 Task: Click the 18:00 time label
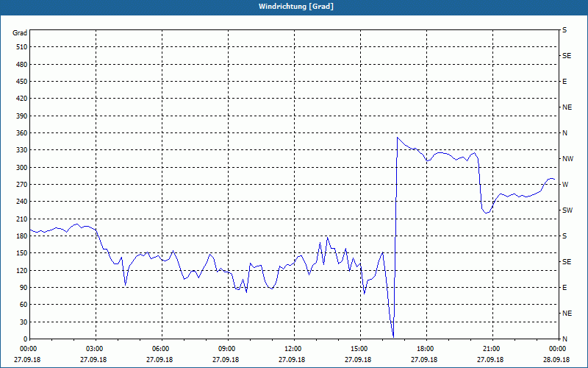(x=425, y=349)
